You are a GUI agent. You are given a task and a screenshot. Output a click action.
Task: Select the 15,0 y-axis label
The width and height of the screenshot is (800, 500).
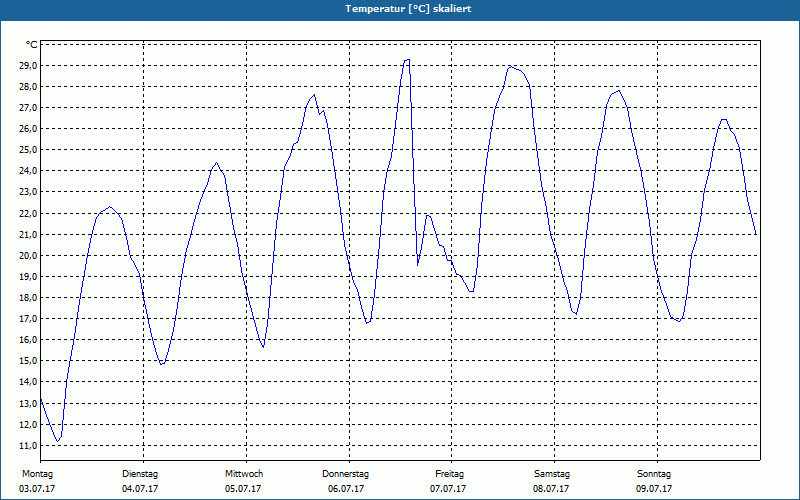(x=29, y=361)
